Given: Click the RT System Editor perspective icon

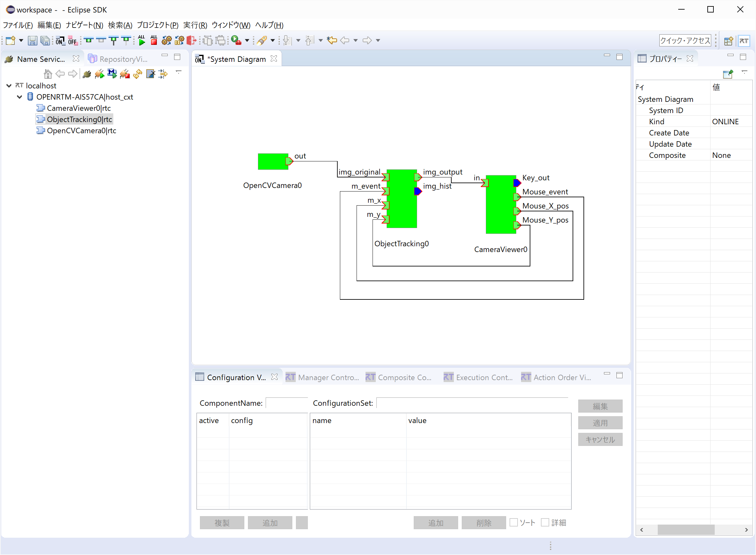Looking at the screenshot, I should tap(744, 41).
